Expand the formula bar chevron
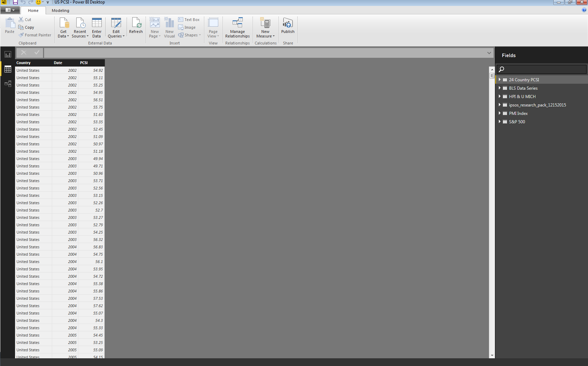Screen dimensions: 588x366 click(489, 53)
